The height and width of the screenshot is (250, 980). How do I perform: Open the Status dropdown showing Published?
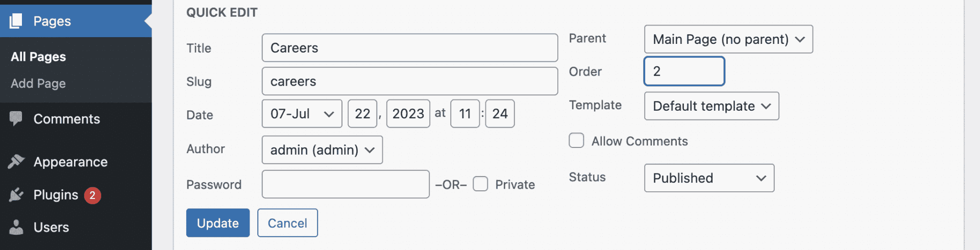708,178
